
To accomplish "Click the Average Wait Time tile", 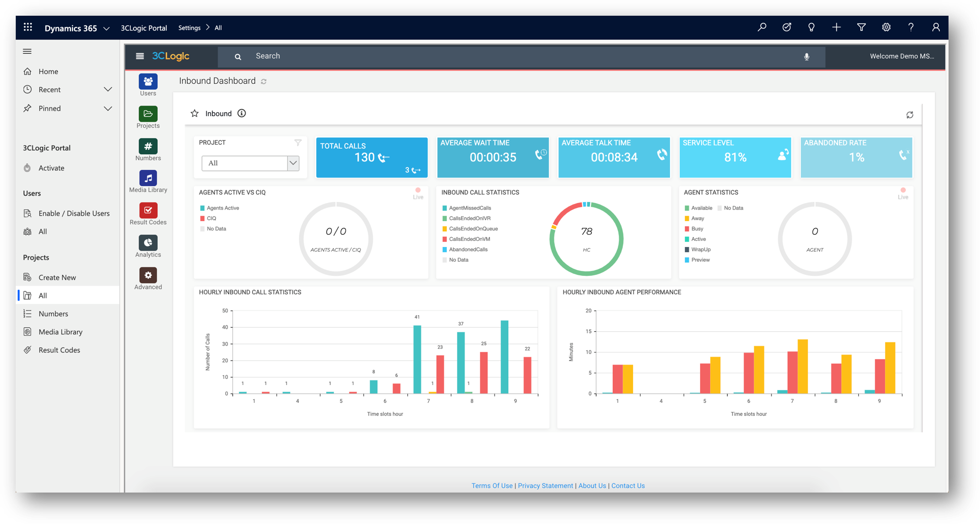I will (x=493, y=157).
